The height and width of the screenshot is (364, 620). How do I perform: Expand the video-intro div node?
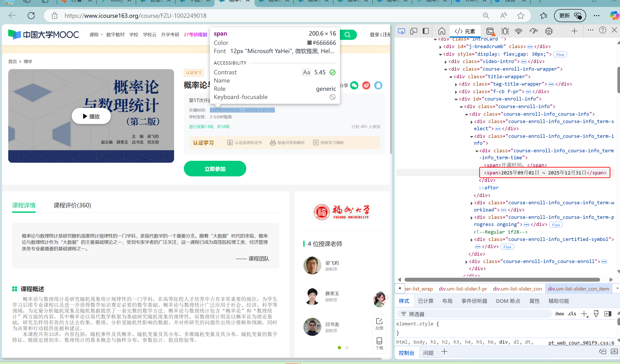point(445,62)
